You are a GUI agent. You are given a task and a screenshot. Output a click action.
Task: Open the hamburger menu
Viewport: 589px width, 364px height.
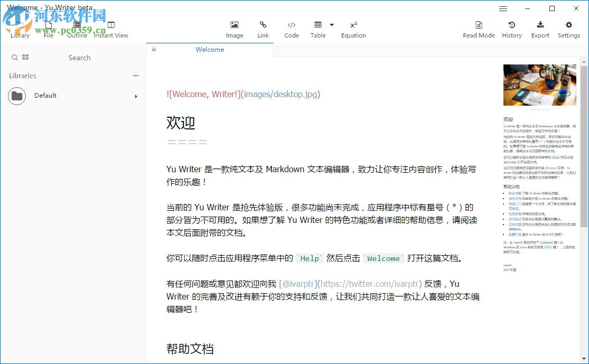502,8
